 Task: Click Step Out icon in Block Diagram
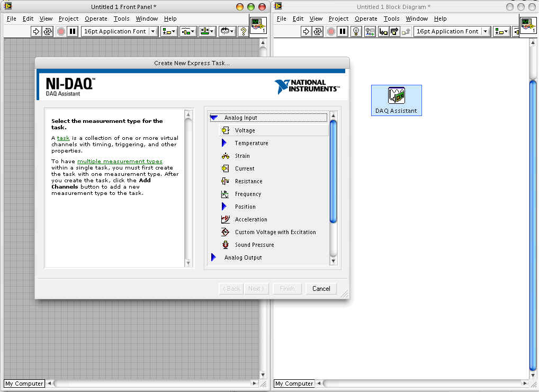click(x=406, y=31)
